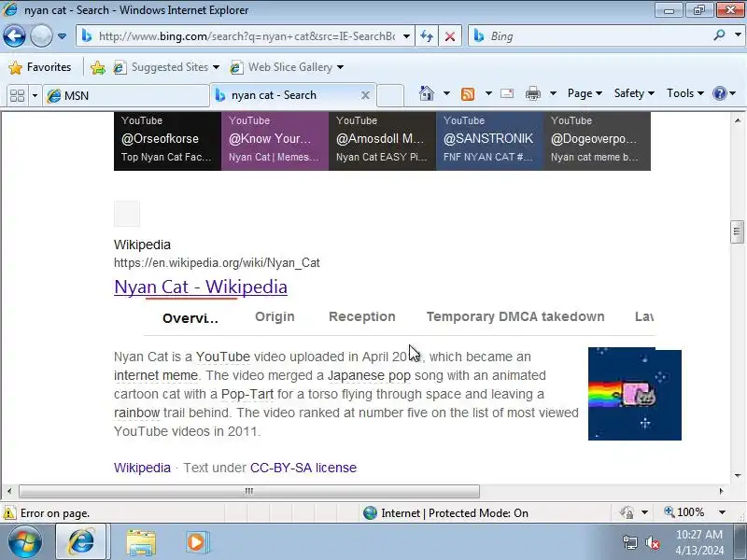
Task: Click the Pop-Tart link
Action: click(x=247, y=394)
